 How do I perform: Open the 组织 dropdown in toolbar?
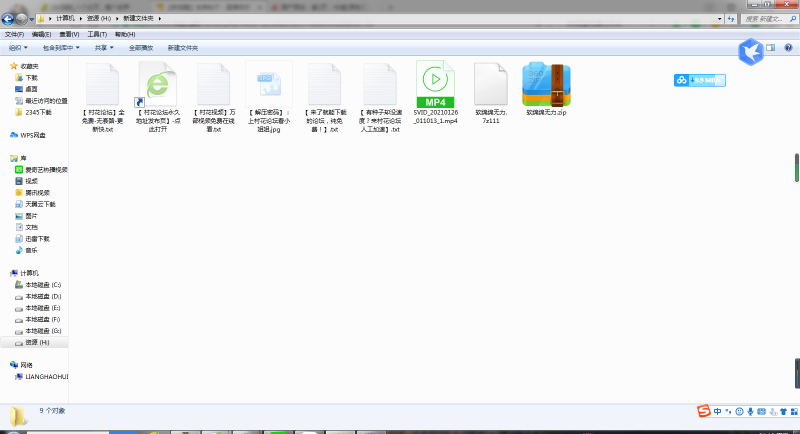coord(18,47)
